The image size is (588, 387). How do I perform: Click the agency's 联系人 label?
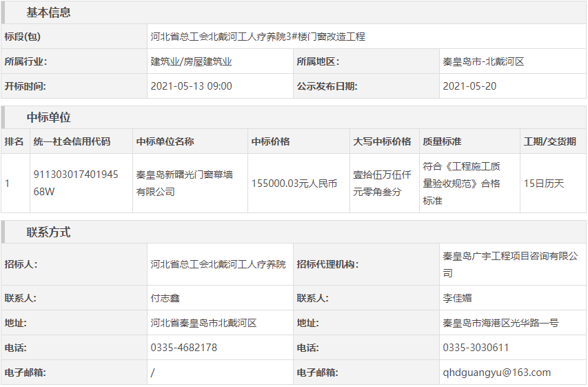click(x=312, y=299)
